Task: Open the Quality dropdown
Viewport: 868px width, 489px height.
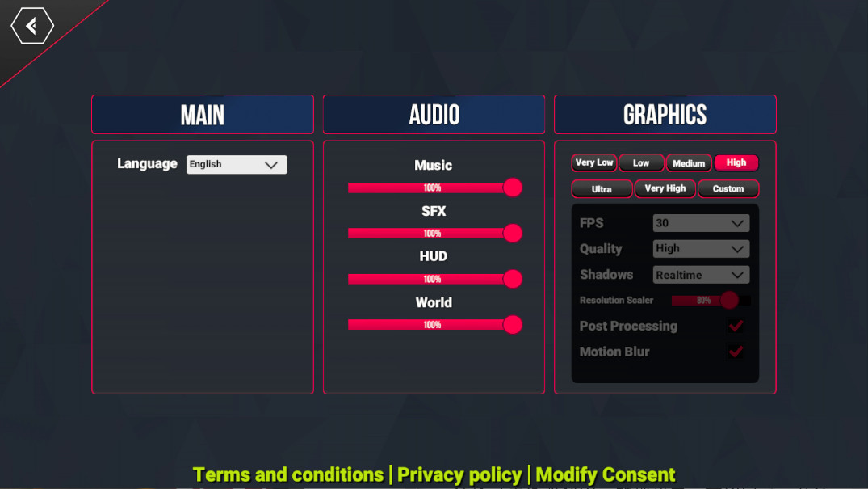Action: 701,249
